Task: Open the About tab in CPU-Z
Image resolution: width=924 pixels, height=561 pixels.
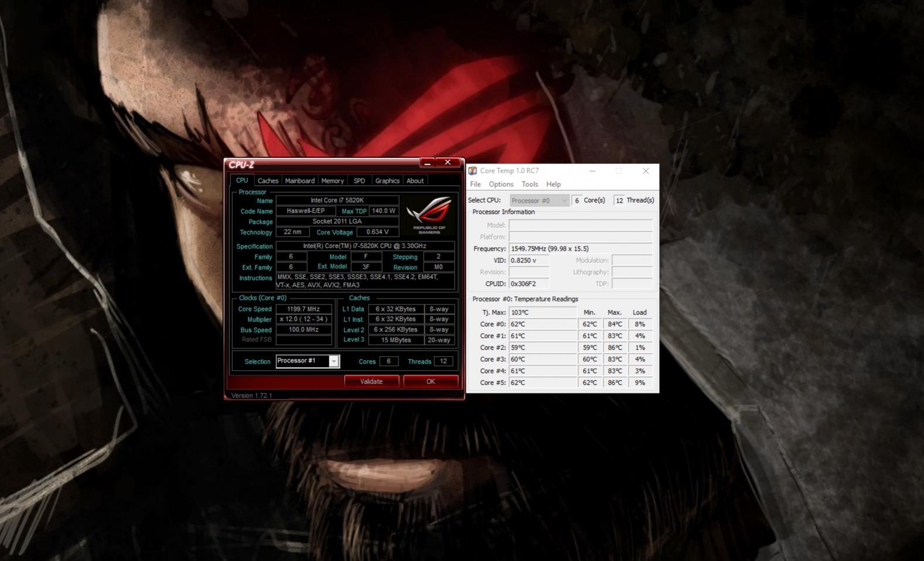Action: (x=415, y=181)
